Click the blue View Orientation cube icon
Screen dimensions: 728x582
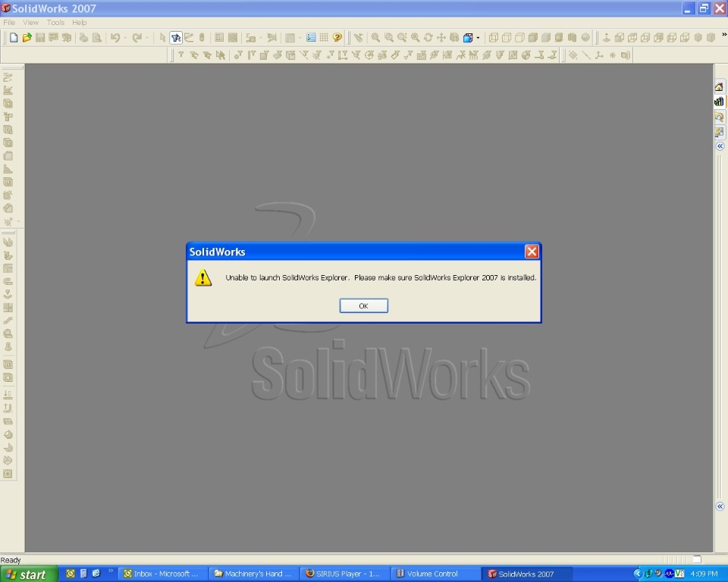click(x=468, y=38)
